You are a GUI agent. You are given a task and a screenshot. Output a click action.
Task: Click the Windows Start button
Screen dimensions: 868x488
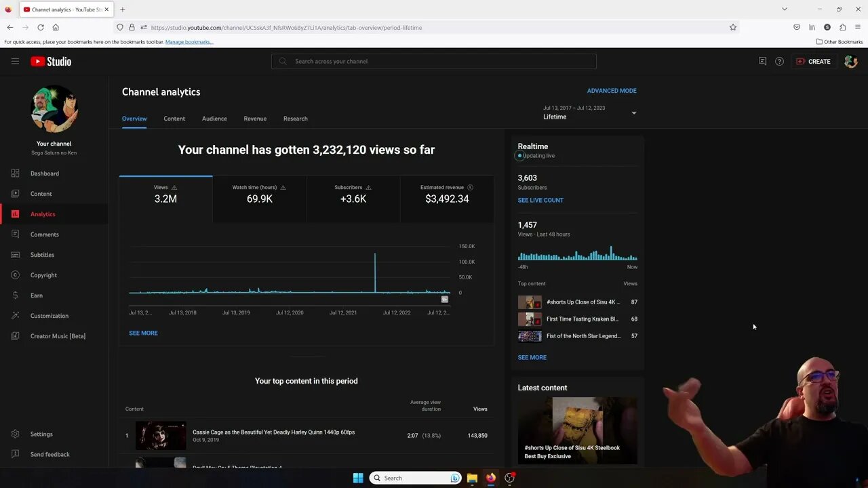[358, 478]
